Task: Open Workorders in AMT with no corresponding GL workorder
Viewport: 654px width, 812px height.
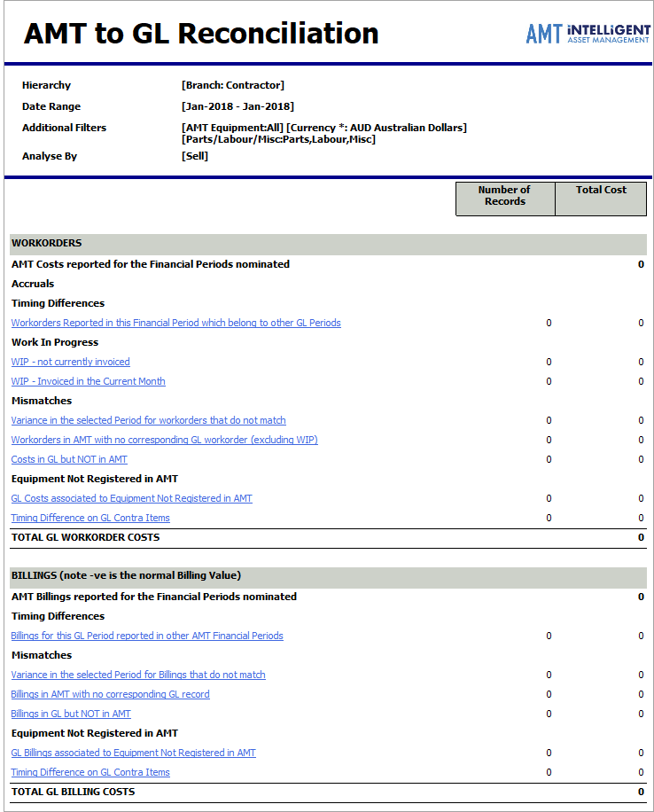Action: 164,440
